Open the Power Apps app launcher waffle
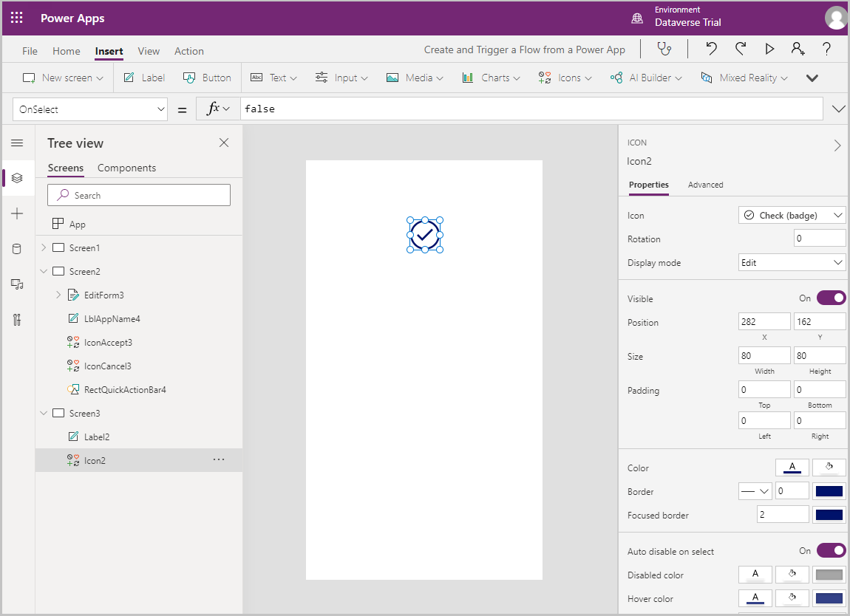The width and height of the screenshot is (850, 616). (17, 18)
